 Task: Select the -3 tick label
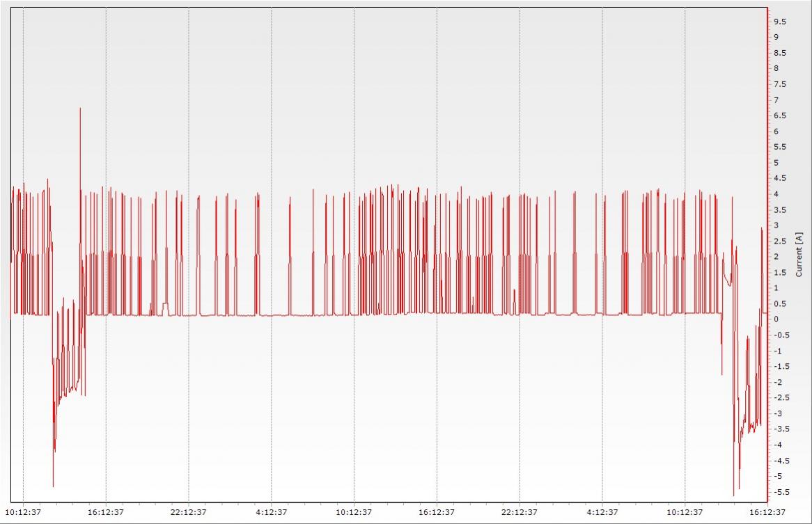(778, 413)
